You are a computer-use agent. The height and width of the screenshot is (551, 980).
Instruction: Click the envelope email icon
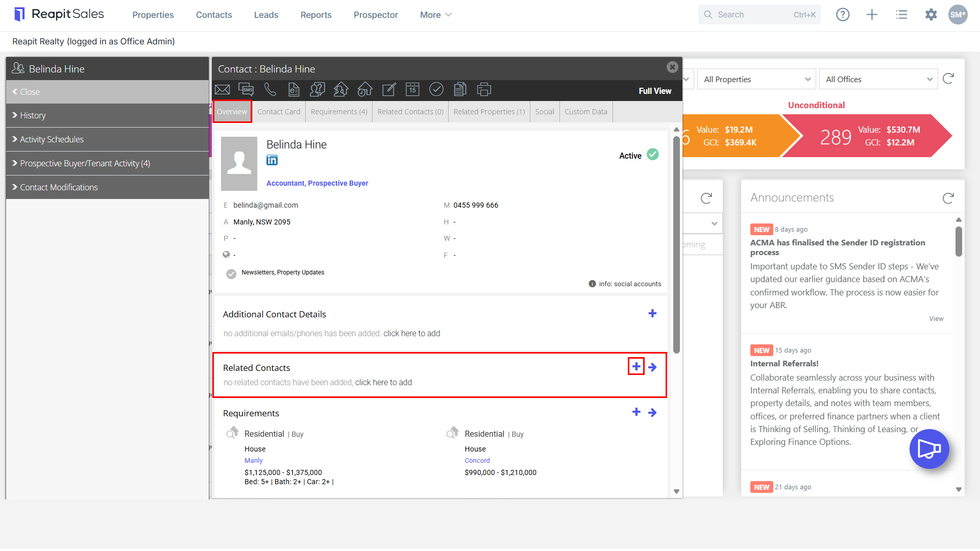point(222,90)
